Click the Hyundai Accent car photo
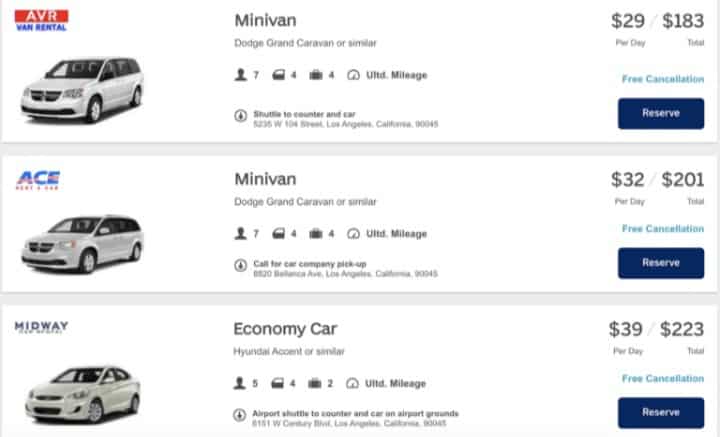This screenshot has height=437, width=720. 83,395
